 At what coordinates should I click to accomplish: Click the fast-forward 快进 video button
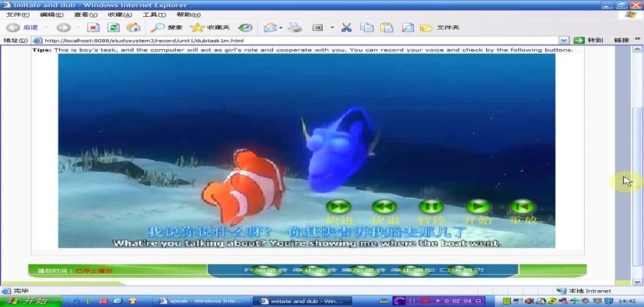(x=338, y=206)
